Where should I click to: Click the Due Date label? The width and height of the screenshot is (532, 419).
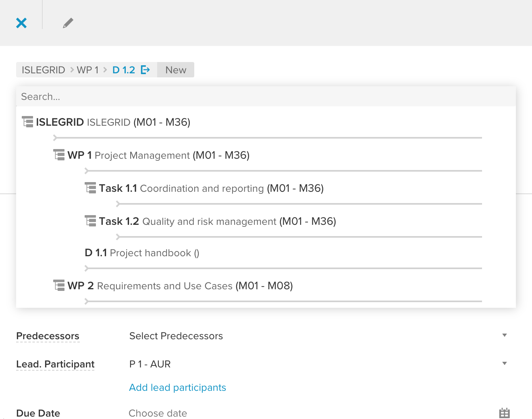pos(38,413)
